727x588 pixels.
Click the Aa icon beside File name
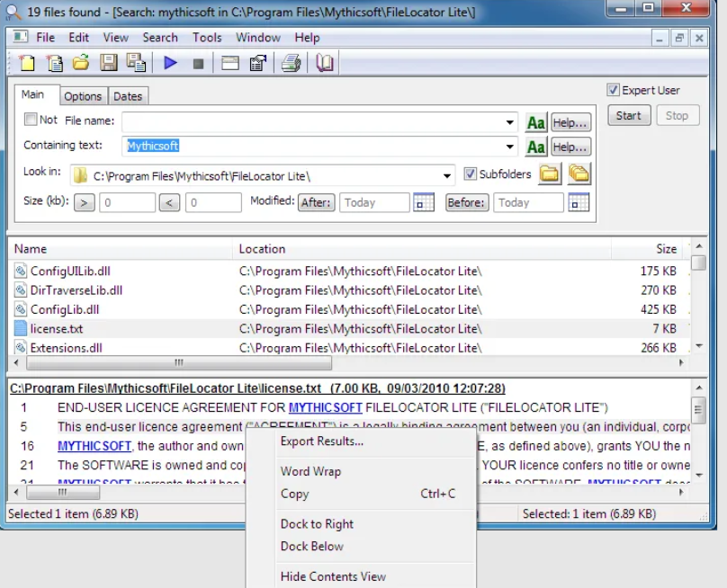(x=536, y=123)
